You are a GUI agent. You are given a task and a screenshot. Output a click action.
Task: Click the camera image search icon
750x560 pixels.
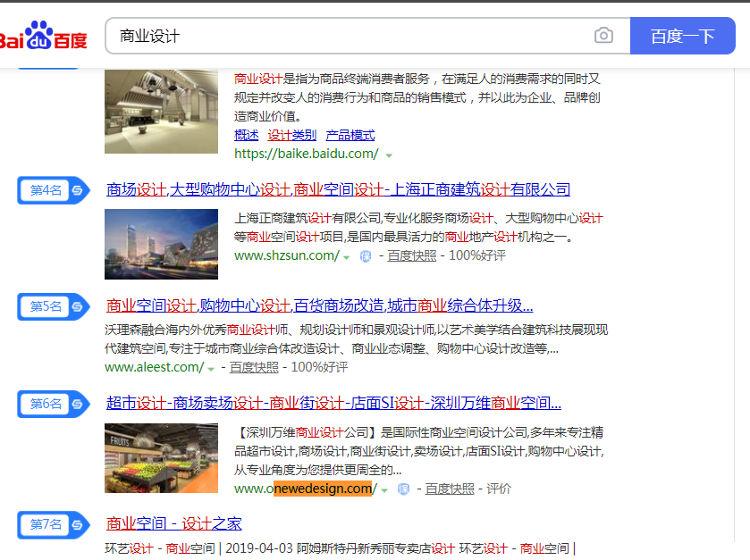point(603,36)
